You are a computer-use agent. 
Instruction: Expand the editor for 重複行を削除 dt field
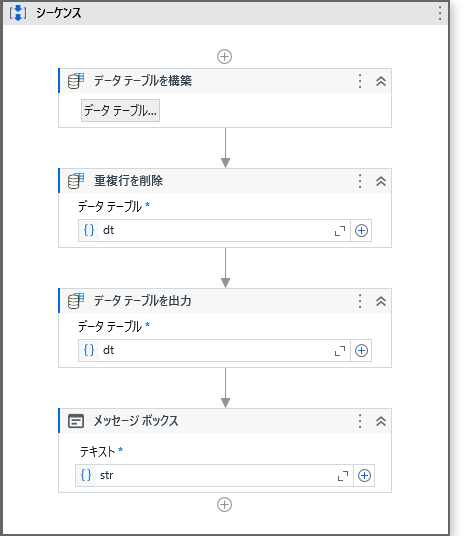click(x=340, y=231)
